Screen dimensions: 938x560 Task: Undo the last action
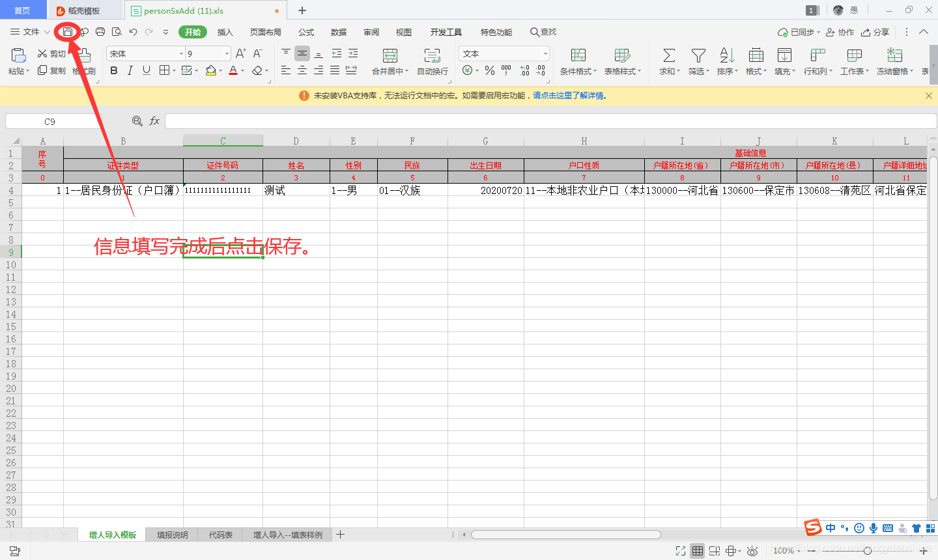133,32
